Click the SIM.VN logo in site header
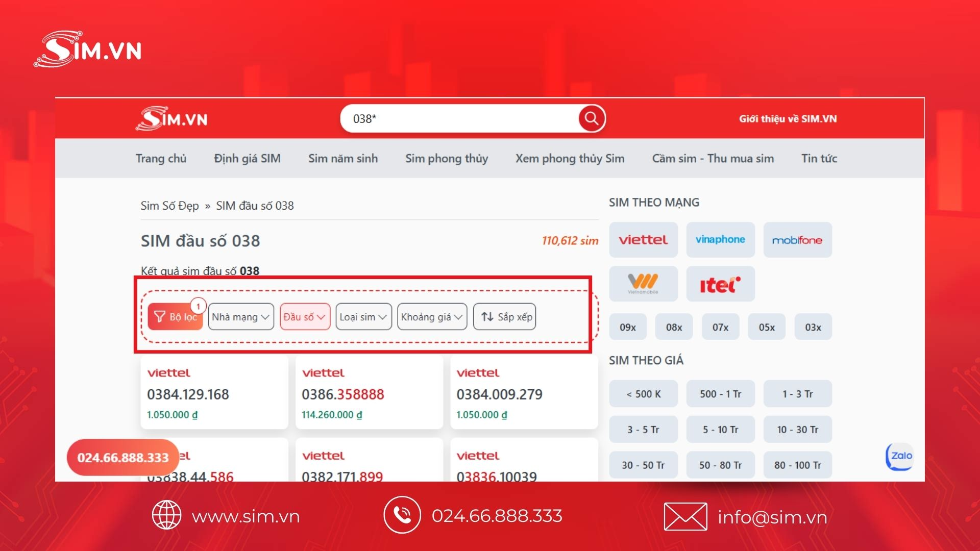The width and height of the screenshot is (980, 551). coord(171,118)
